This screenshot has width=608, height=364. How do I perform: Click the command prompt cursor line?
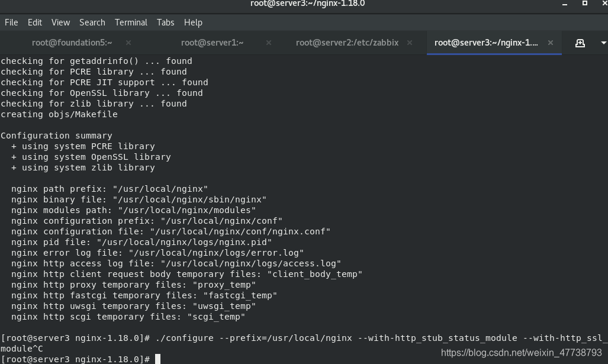pyautogui.click(x=81, y=359)
